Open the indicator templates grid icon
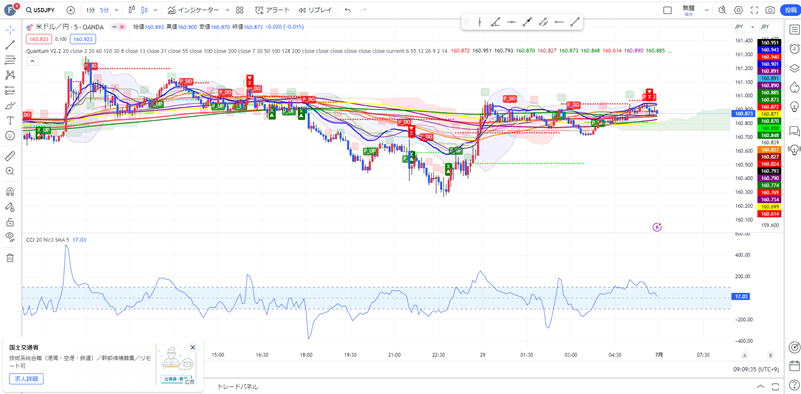This screenshot has height=394, width=801. click(x=240, y=10)
